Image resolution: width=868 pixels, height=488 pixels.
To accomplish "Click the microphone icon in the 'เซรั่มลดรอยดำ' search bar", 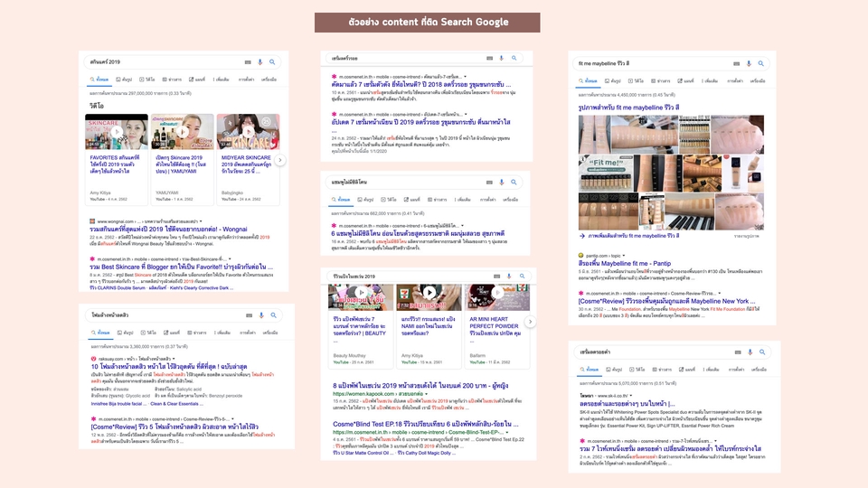I will 750,352.
